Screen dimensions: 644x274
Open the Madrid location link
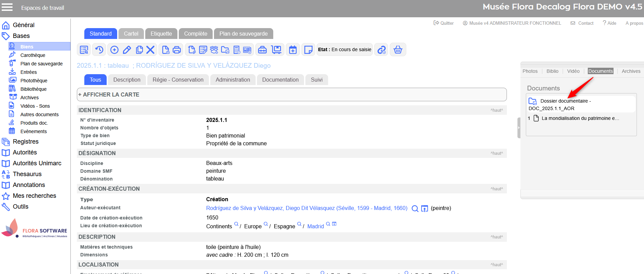pos(315,226)
